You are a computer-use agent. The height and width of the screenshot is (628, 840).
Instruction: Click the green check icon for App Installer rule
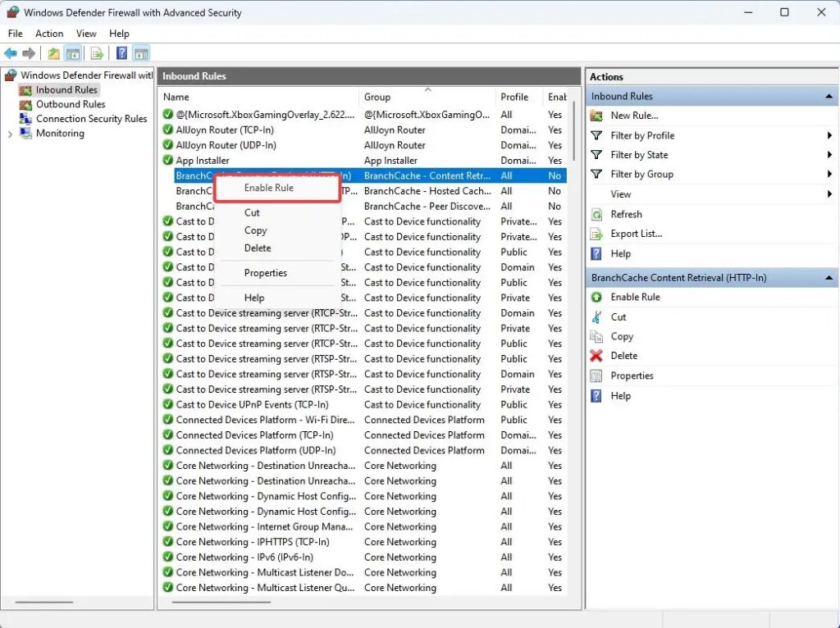pos(167,160)
